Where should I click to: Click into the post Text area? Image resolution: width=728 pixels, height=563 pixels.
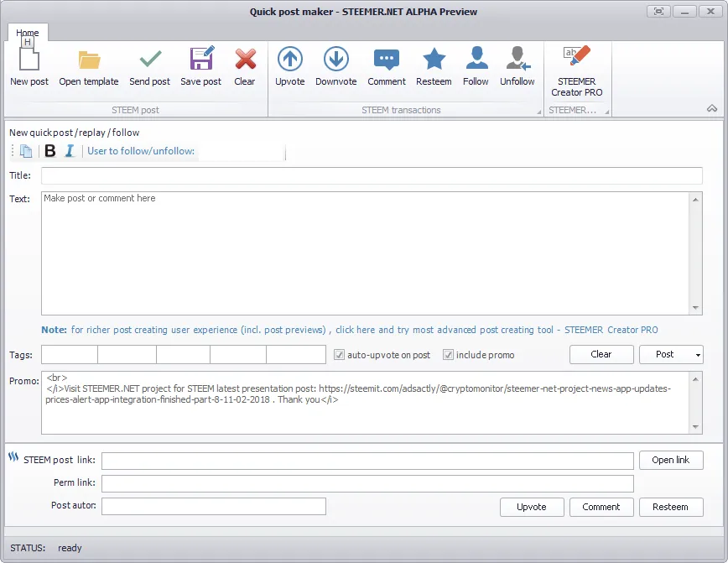[x=365, y=253]
